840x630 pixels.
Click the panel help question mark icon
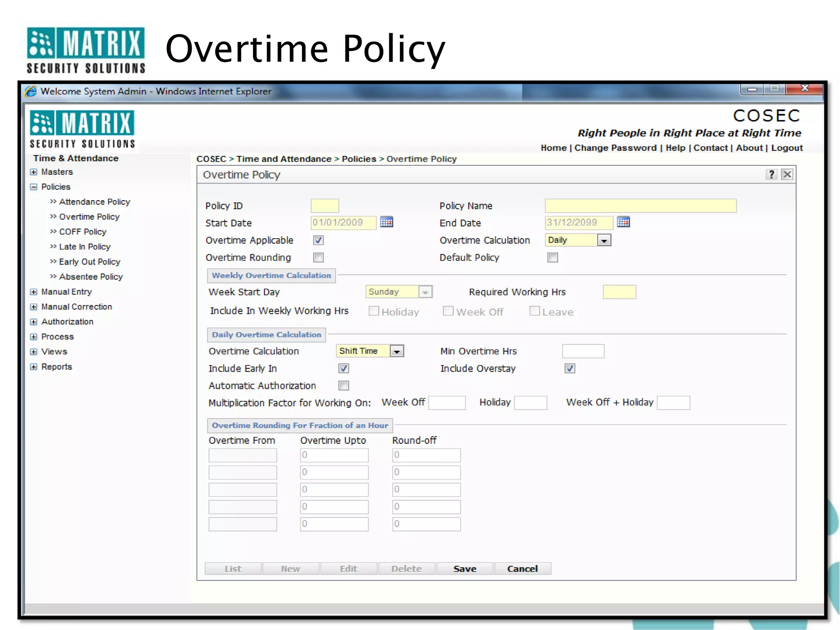(x=771, y=175)
